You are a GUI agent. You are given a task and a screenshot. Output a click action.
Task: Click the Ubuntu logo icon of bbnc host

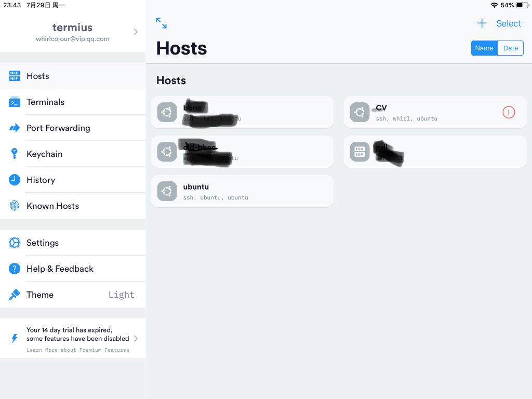pyautogui.click(x=167, y=112)
